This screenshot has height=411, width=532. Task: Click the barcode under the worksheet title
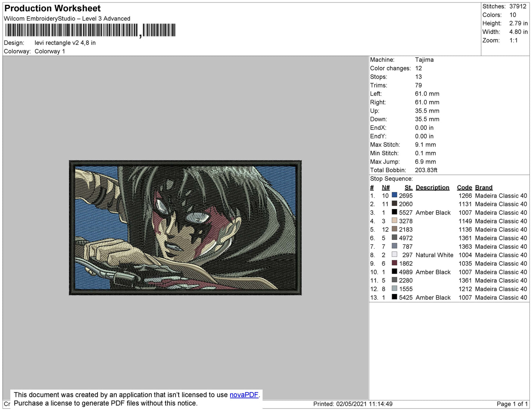pos(90,31)
